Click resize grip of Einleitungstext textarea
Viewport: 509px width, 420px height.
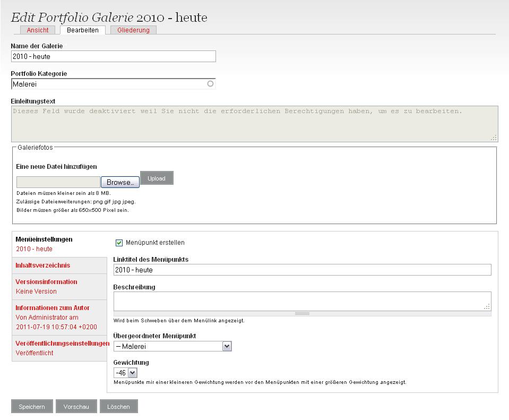tap(494, 138)
